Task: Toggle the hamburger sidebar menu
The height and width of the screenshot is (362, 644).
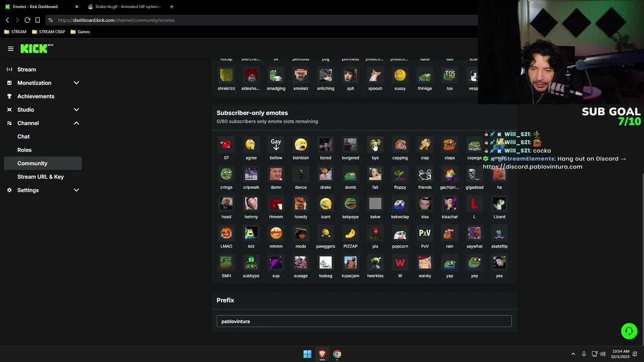Action: tap(11, 49)
